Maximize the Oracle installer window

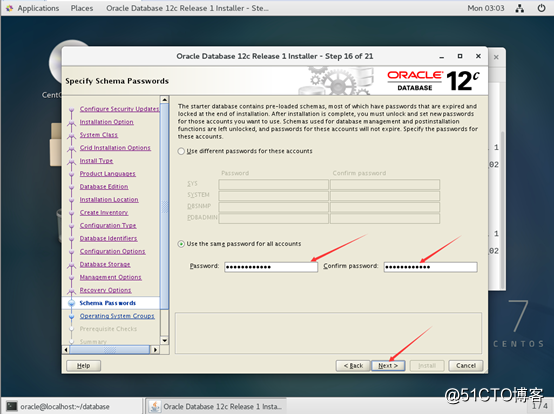[x=460, y=56]
